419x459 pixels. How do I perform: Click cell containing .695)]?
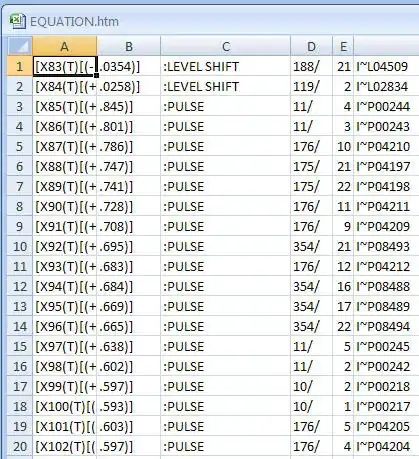click(x=129, y=246)
